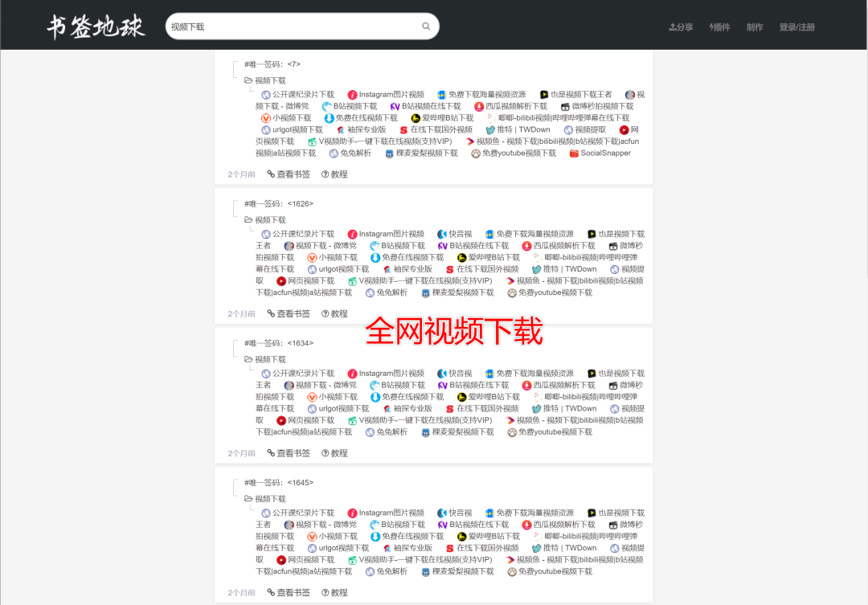868x605 pixels.
Task: Click the #唯一签码: <1626> text
Action: pyautogui.click(x=279, y=204)
